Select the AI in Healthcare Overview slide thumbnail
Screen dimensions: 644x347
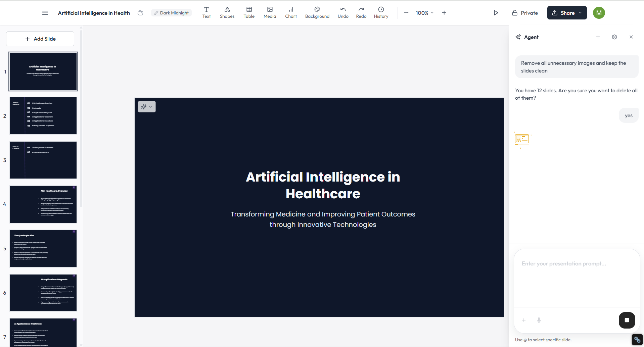coord(43,204)
